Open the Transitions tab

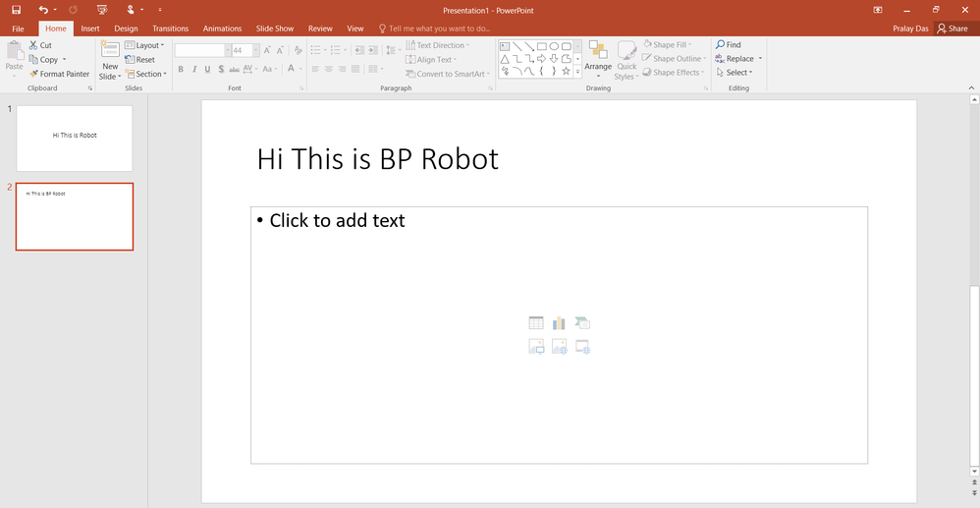[171, 28]
